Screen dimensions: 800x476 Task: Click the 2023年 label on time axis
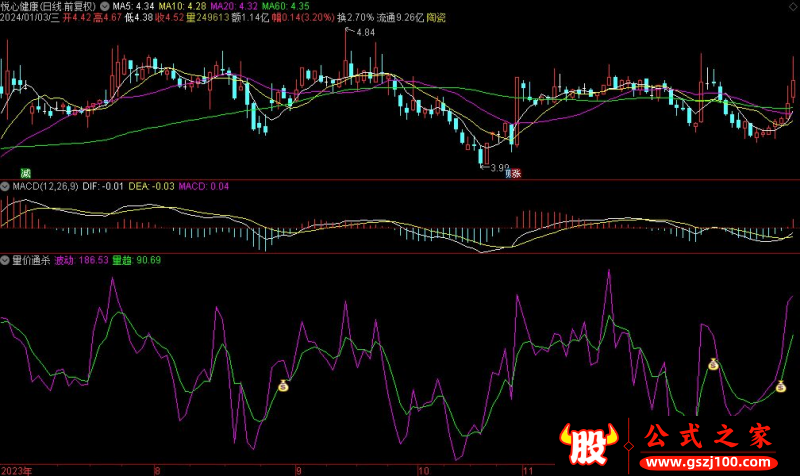(17, 469)
